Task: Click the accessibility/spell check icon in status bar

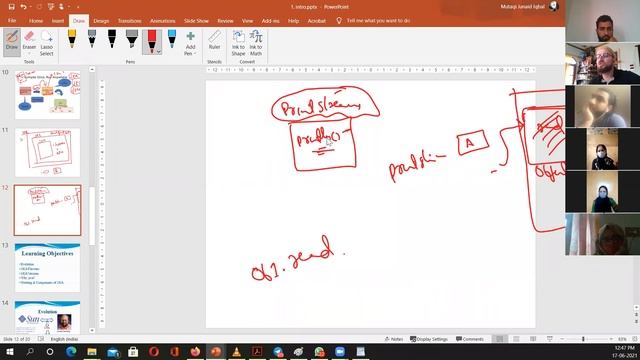Action: pyautogui.click(x=41, y=339)
